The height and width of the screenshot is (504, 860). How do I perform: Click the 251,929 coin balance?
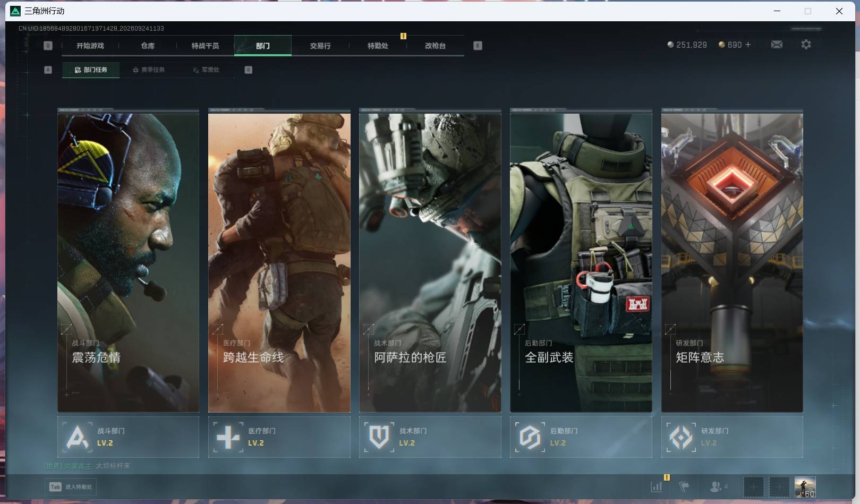point(687,45)
